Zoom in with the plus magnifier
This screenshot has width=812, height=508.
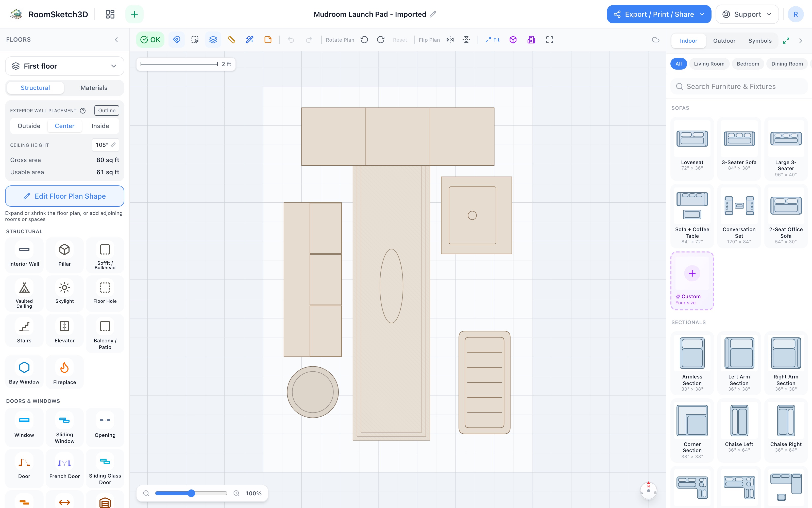click(x=236, y=493)
